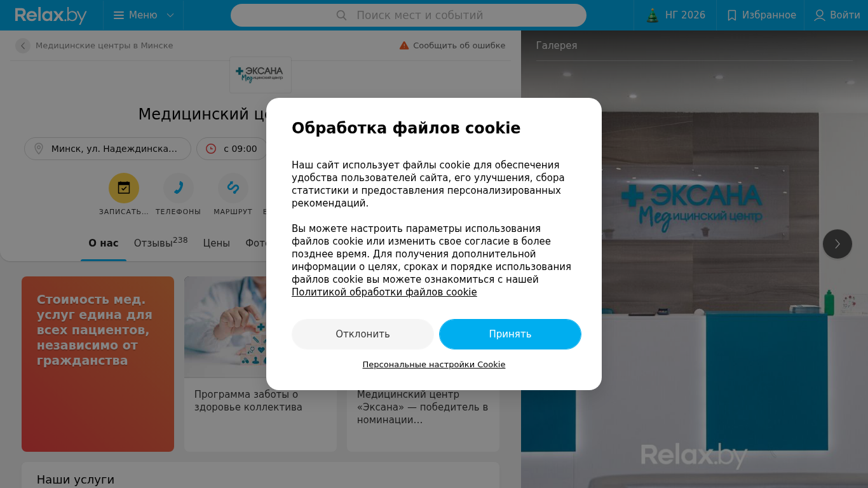Open Персональные настройки Cookie link
The image size is (868, 488).
click(x=434, y=365)
